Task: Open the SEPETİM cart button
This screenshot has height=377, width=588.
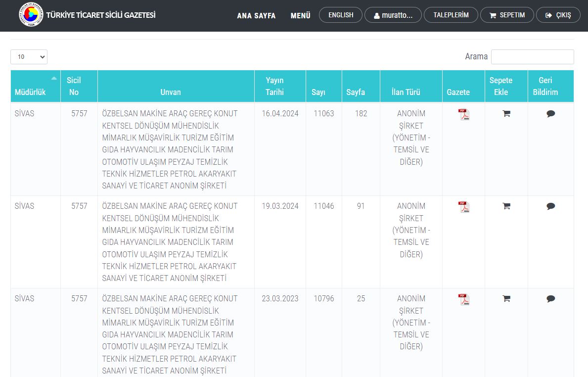Action: pyautogui.click(x=507, y=15)
